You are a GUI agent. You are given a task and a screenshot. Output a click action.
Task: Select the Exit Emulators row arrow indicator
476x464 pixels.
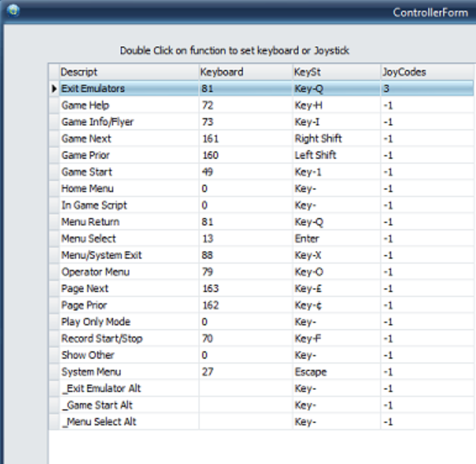point(54,89)
